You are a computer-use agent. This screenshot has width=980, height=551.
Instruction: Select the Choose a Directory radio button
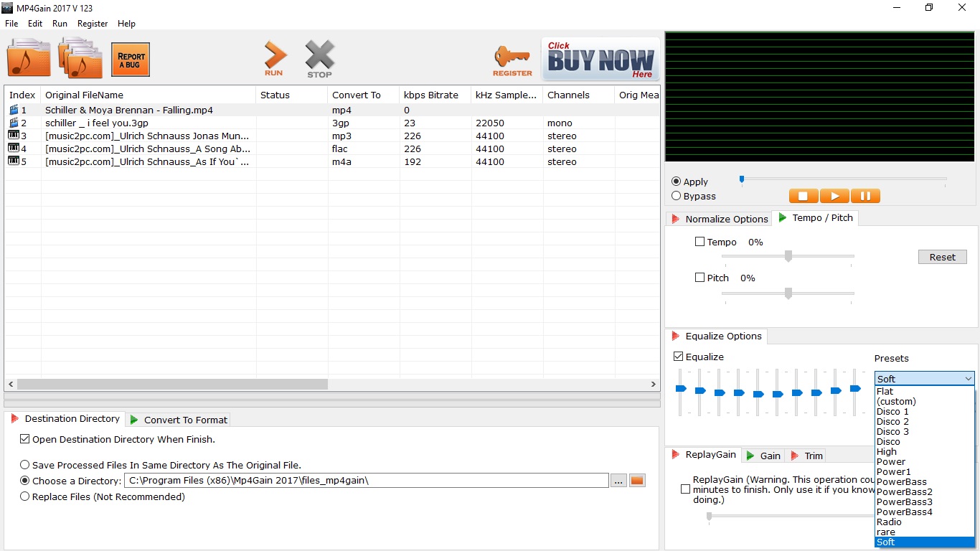coord(25,481)
